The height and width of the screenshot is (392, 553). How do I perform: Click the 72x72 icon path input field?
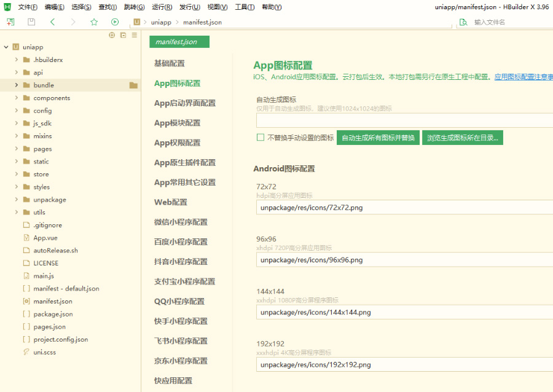(404, 208)
